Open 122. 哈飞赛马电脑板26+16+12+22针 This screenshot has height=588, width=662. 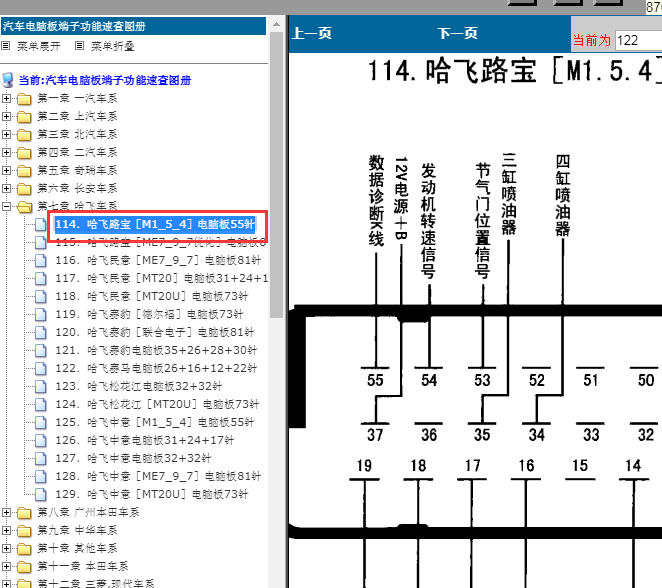156,369
